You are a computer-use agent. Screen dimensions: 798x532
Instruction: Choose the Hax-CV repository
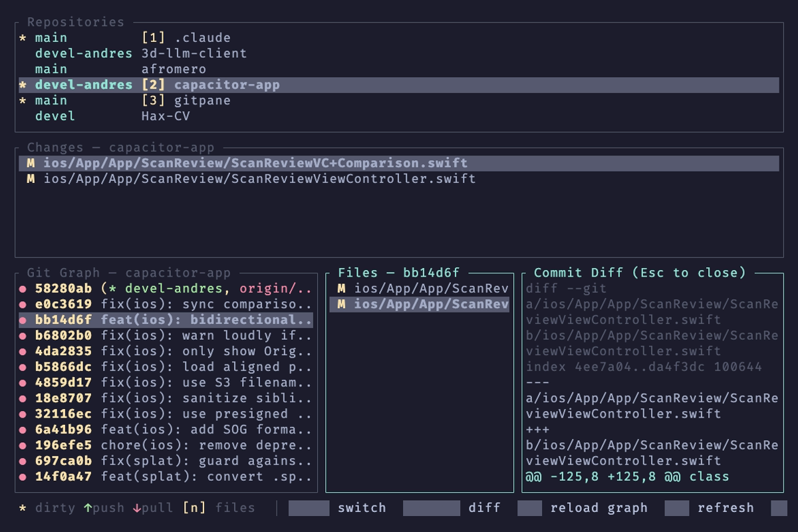[x=165, y=116]
